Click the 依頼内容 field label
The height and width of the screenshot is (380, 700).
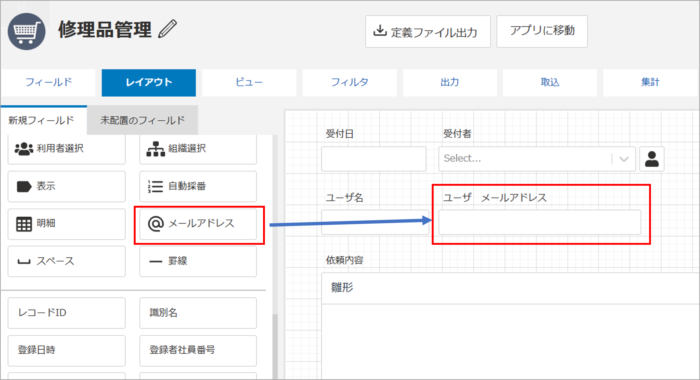(344, 260)
